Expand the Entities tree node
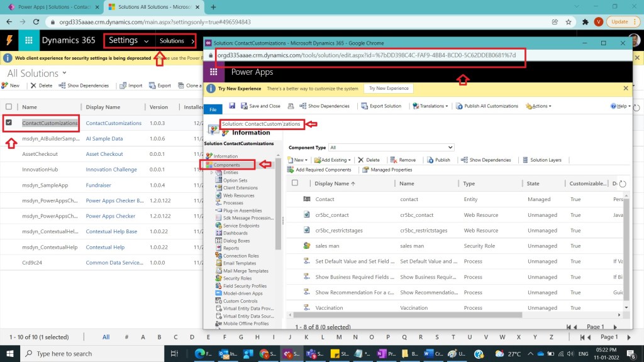644x362 pixels. pyautogui.click(x=211, y=172)
